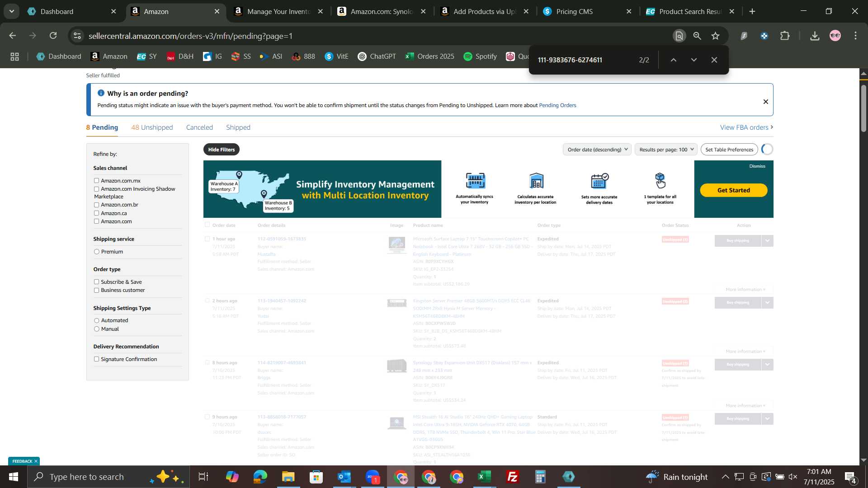The image size is (868, 488).
Task: Check the Amazon.com sales channel
Action: point(96,221)
